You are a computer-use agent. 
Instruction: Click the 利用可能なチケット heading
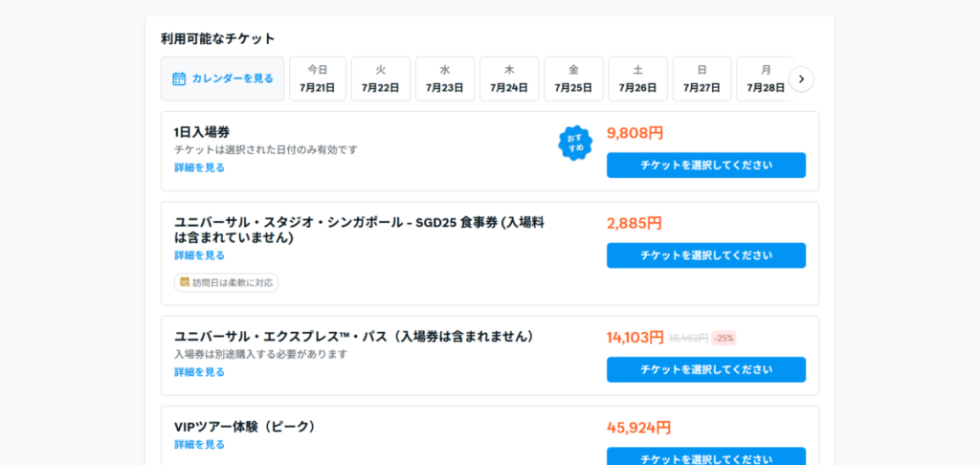tap(218, 38)
